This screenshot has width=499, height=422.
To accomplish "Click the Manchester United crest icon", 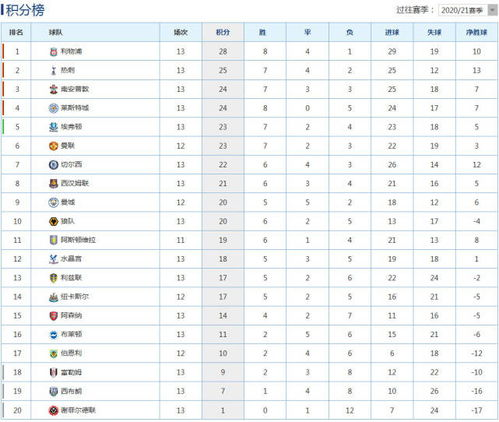I will coord(53,146).
